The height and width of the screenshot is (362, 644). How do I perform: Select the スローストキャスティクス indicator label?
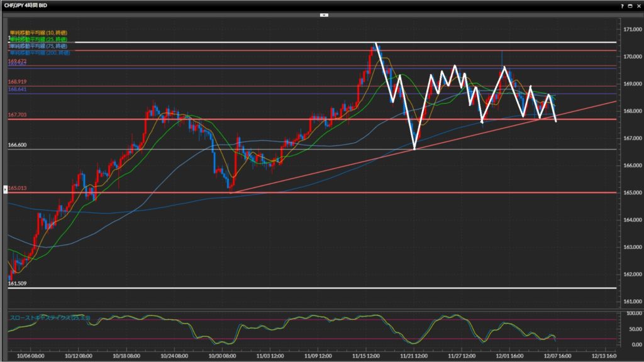[49, 318]
